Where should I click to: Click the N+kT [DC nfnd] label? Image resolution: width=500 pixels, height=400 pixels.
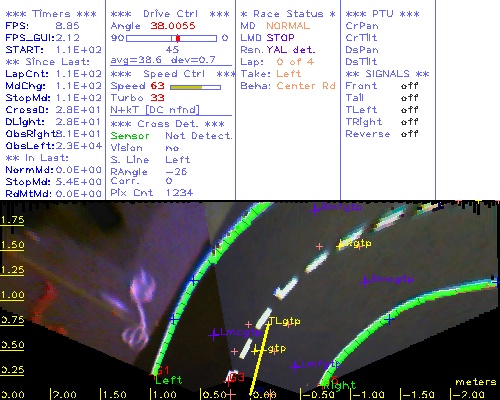pyautogui.click(x=155, y=110)
